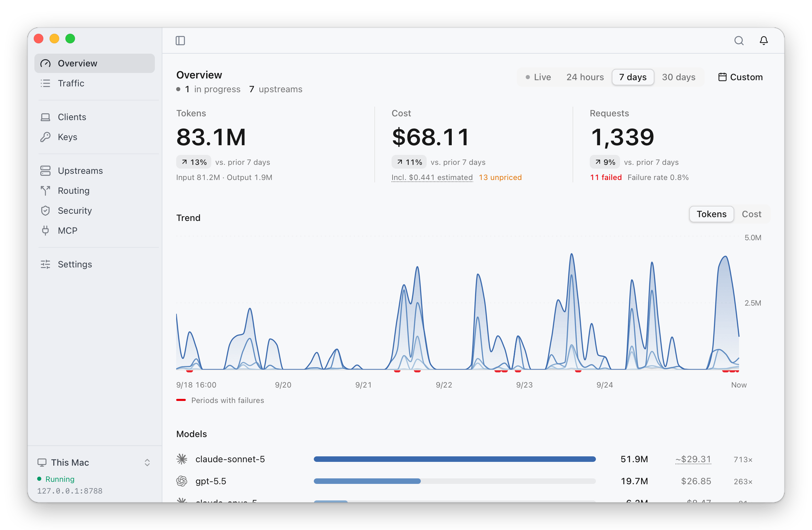Click the This Mac monitor icon
Viewport: 812px width, 530px height.
42,463
